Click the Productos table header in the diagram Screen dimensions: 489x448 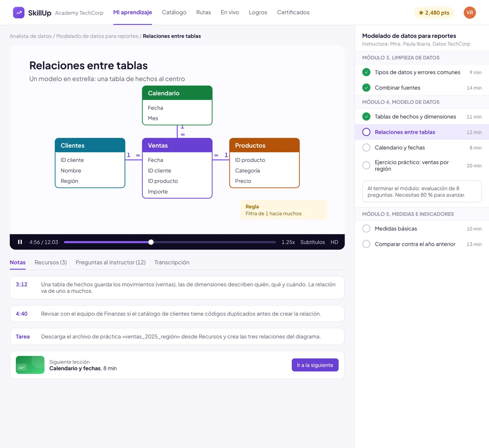(x=264, y=145)
